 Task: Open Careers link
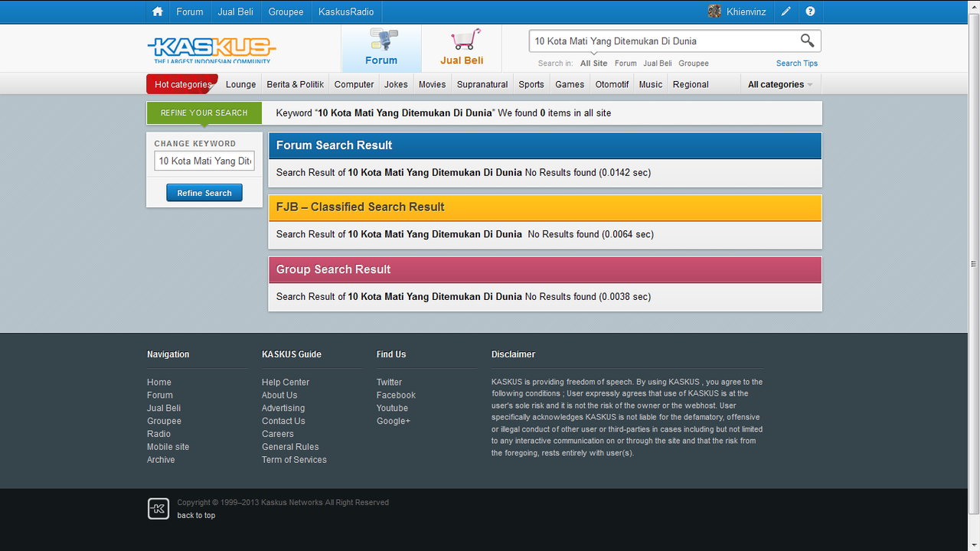(278, 434)
